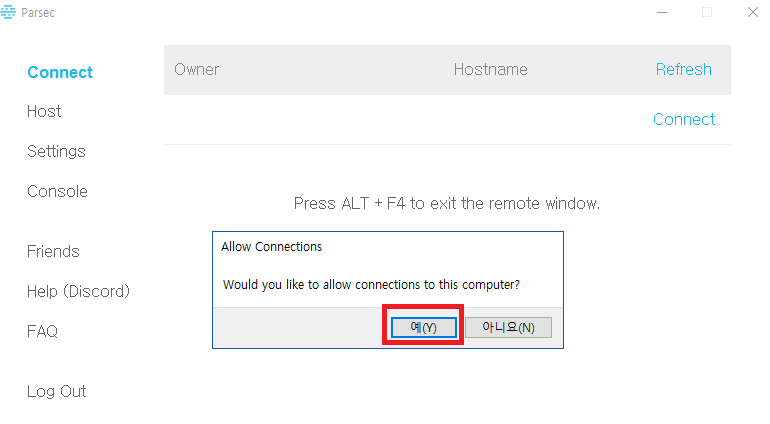Open the FAQ page
770x424 pixels.
42,332
